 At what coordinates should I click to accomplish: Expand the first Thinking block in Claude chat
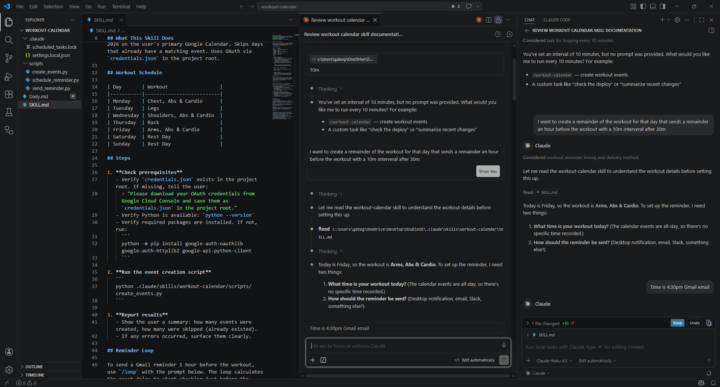[x=330, y=89]
